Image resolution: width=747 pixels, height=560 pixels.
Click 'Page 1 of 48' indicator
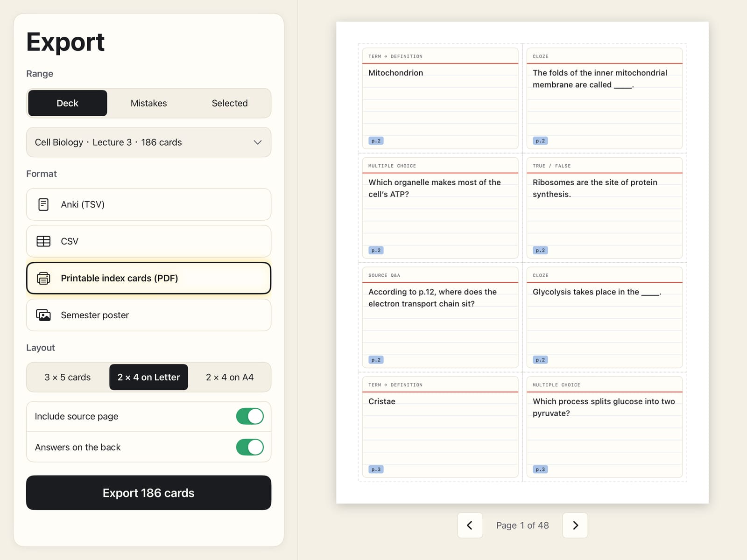click(x=522, y=525)
